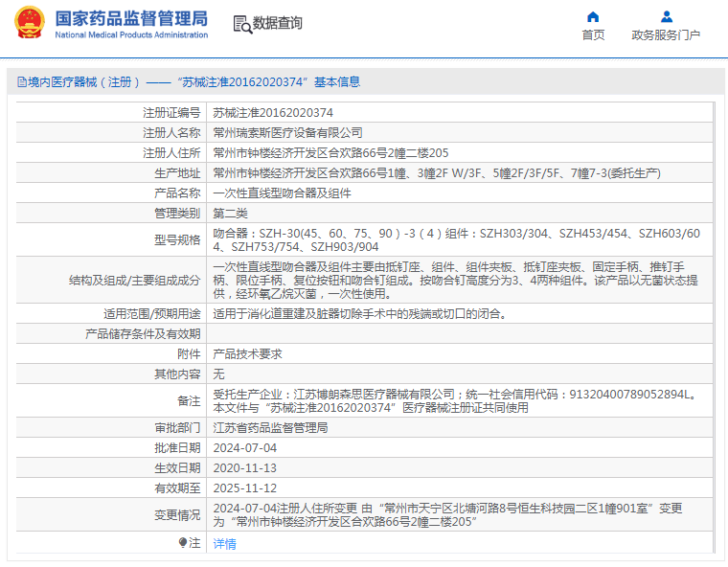The width and height of the screenshot is (728, 567).
Task: Open the 详情 link
Action: coord(224,543)
